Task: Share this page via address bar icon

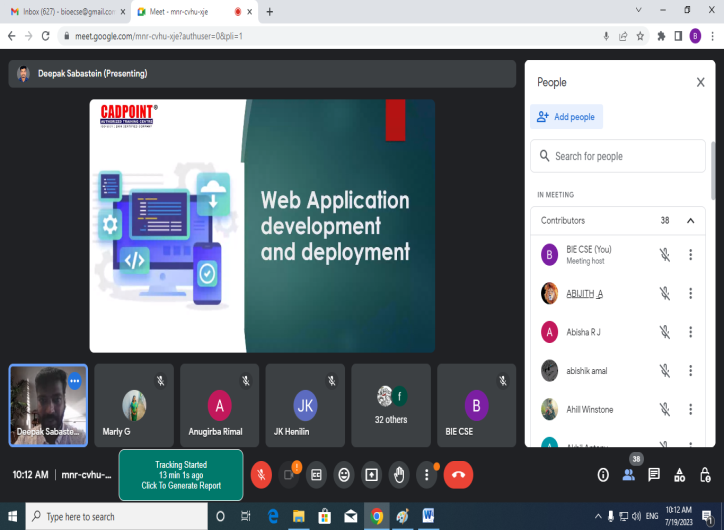Action: (x=623, y=36)
